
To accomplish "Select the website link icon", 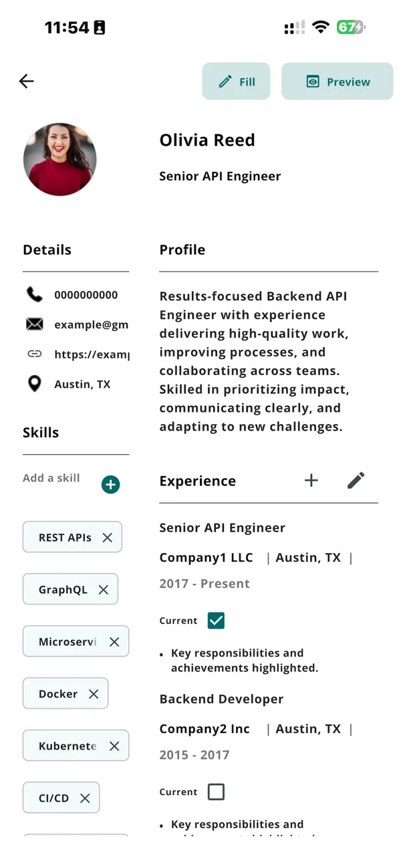I will [x=34, y=354].
